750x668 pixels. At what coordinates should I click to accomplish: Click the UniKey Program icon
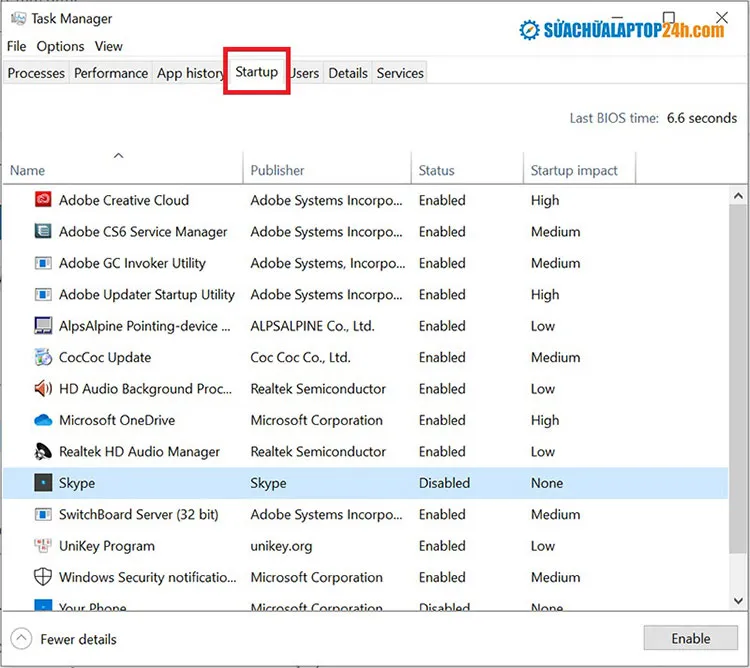(x=43, y=546)
